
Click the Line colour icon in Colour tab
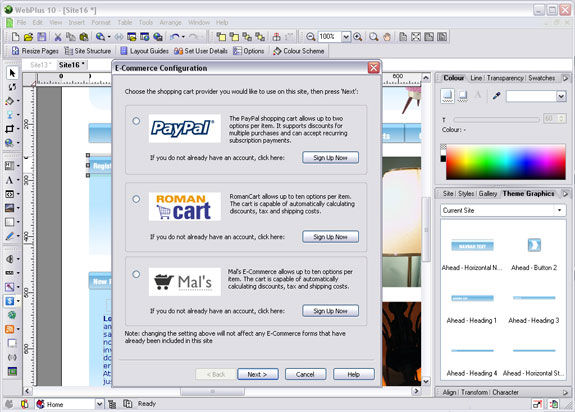click(x=463, y=96)
